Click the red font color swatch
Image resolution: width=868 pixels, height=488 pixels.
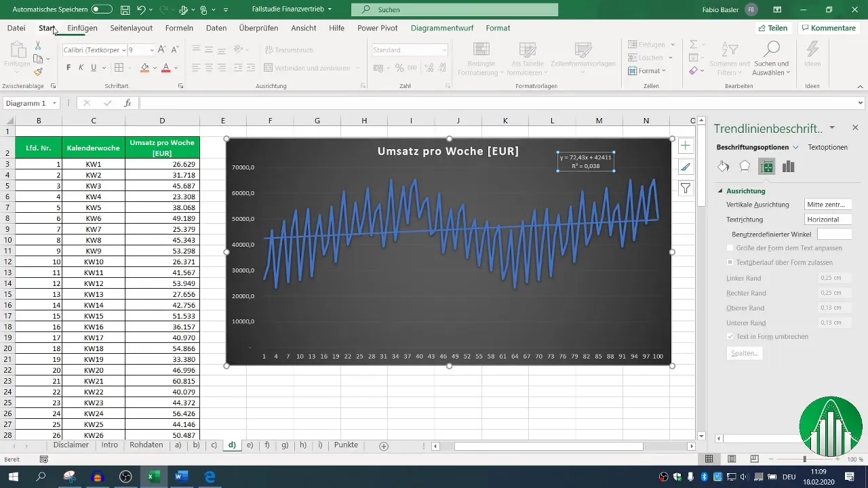click(x=166, y=68)
